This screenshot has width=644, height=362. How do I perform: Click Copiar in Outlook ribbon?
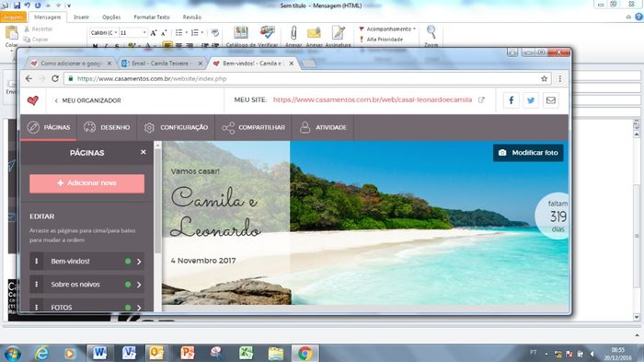36,40
